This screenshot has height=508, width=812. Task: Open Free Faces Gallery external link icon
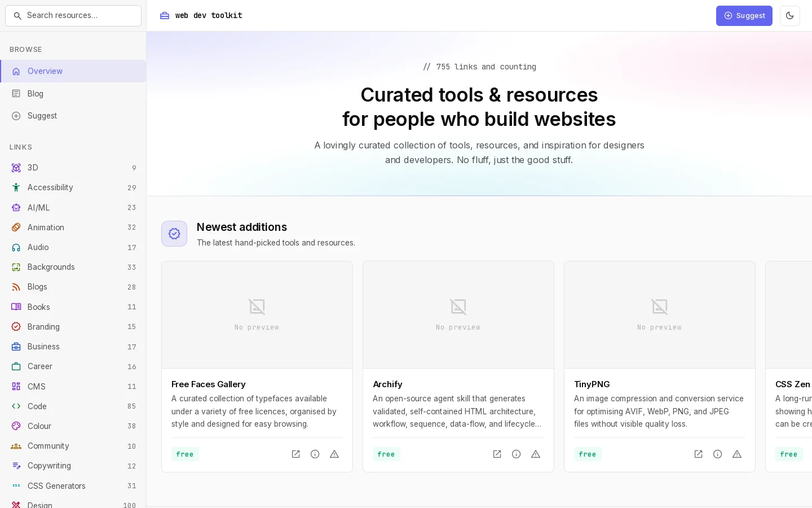(x=296, y=454)
